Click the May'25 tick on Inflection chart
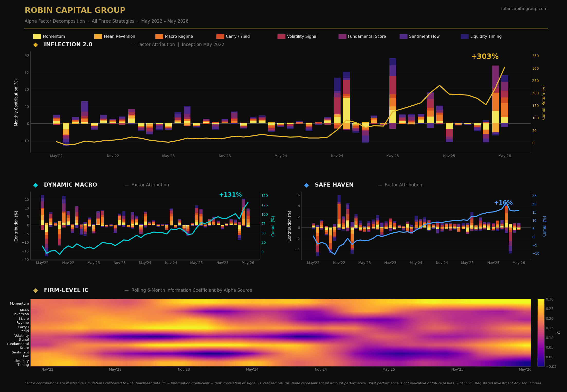Viewport: 567px width, 392px height. click(x=392, y=156)
